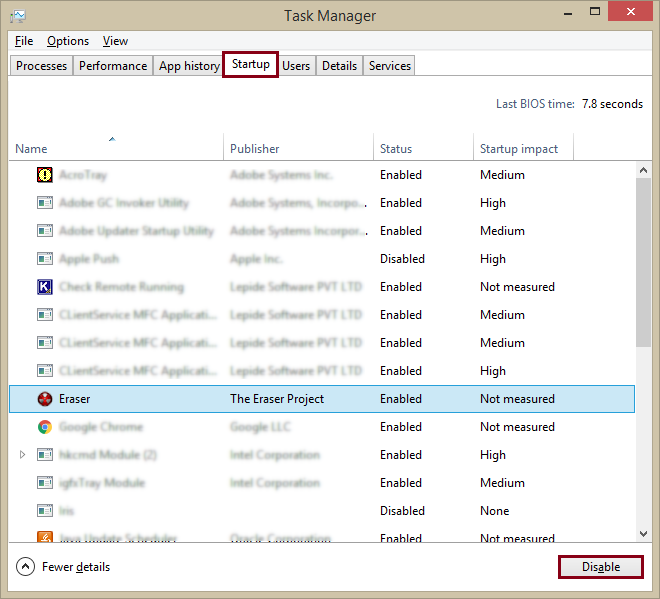Maximize the Task Manager window

(x=594, y=12)
